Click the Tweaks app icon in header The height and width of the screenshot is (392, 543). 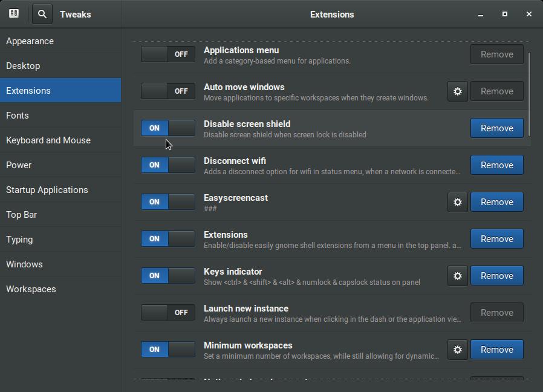click(x=14, y=14)
